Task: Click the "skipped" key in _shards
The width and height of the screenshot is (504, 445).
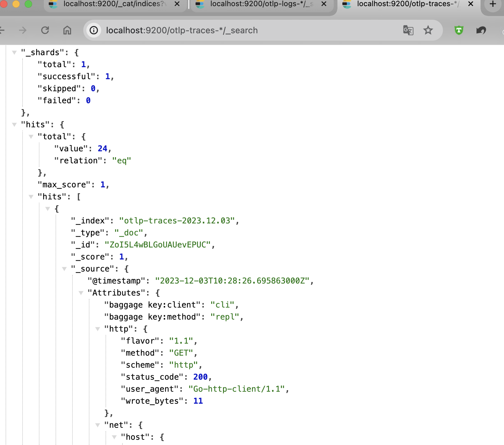Action: (x=59, y=88)
